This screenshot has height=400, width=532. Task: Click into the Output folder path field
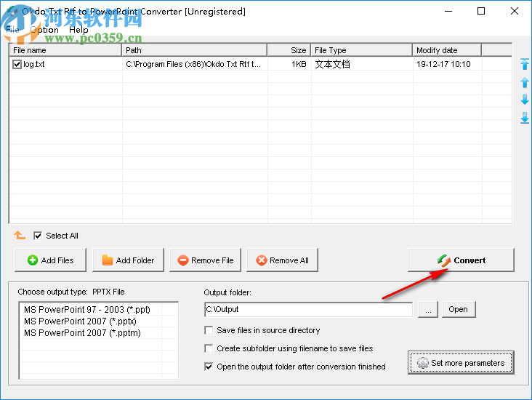(308, 309)
